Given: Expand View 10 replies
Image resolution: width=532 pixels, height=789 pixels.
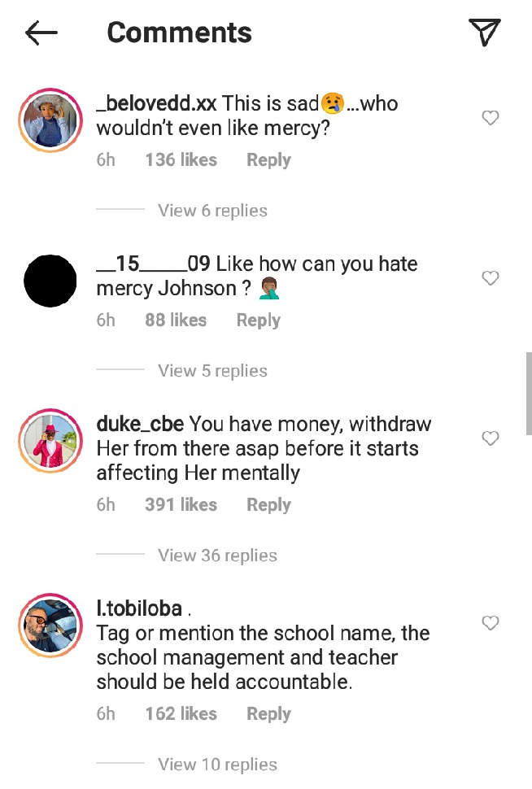Looking at the screenshot, I should point(217,765).
